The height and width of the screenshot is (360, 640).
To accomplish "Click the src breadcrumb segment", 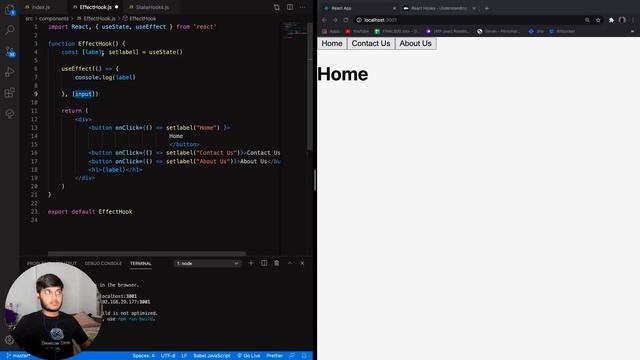I will click(29, 19).
